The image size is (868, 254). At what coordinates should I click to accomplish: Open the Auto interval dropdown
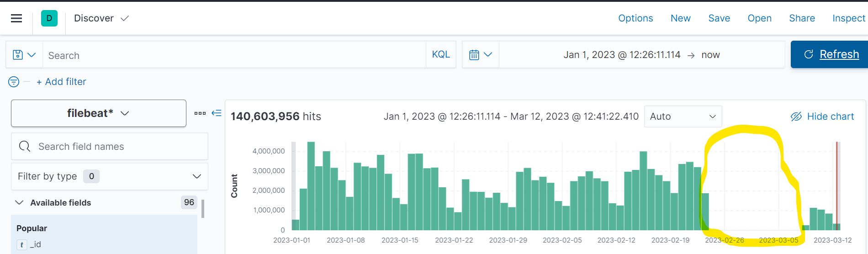(683, 116)
